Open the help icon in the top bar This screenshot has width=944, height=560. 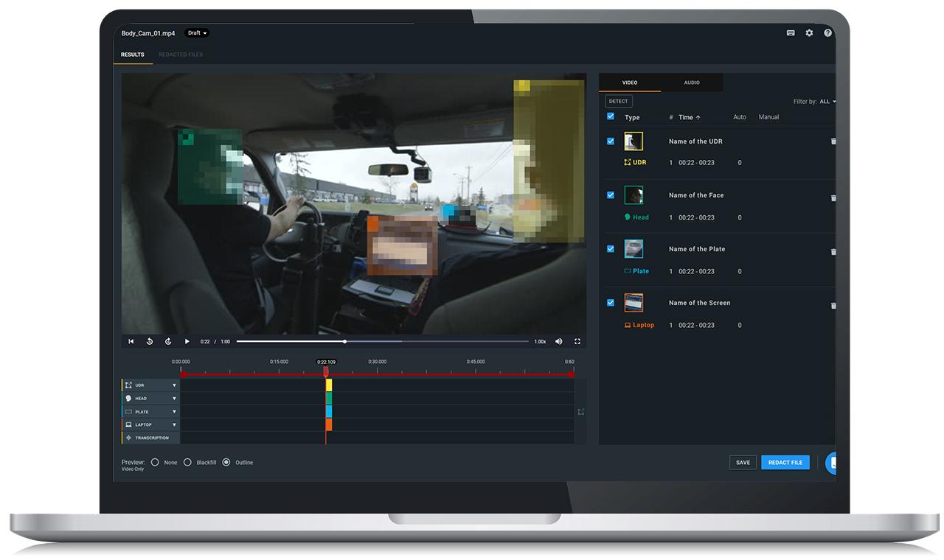point(827,33)
